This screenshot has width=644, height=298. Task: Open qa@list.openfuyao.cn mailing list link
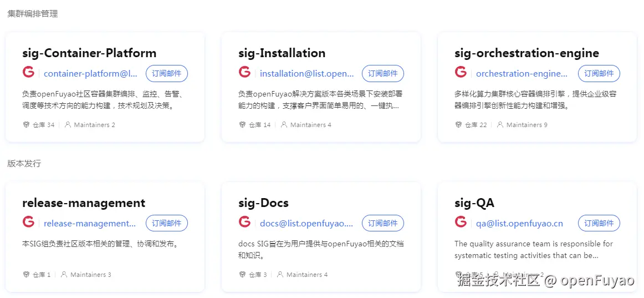click(519, 223)
